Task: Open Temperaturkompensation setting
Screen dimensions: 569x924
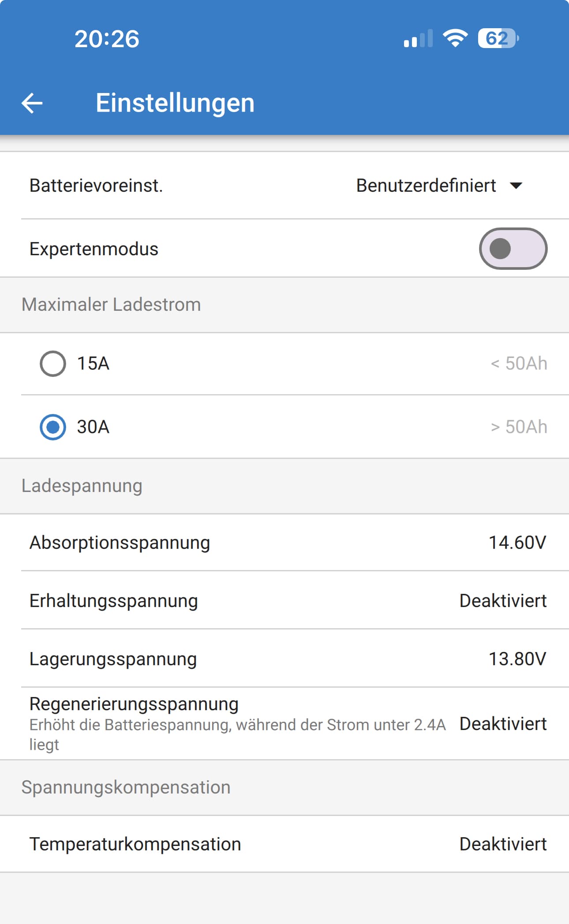Action: pos(284,844)
